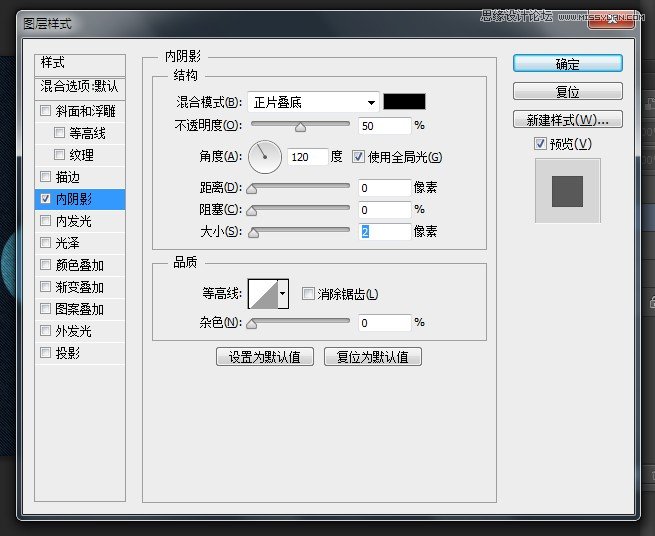The height and width of the screenshot is (536, 655).
Task: Click the 大小 slider handle
Action: (x=253, y=233)
